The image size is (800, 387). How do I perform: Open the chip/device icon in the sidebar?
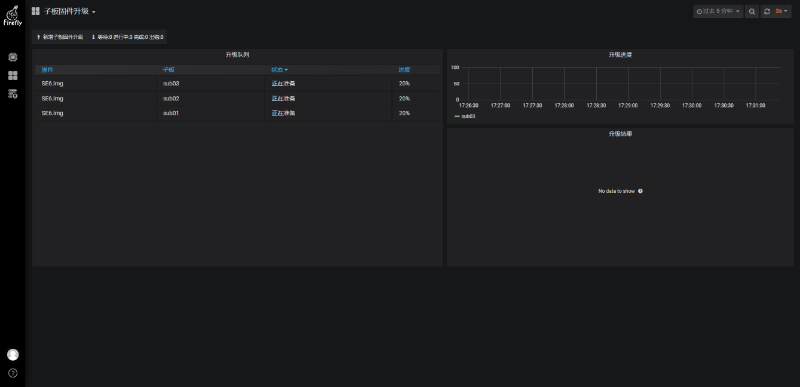point(13,57)
